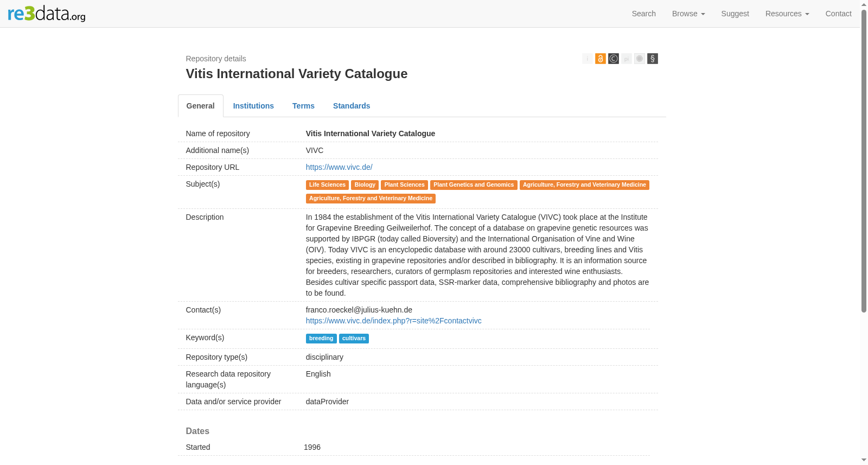Click the 'Data and/or service provider' label

233,402
